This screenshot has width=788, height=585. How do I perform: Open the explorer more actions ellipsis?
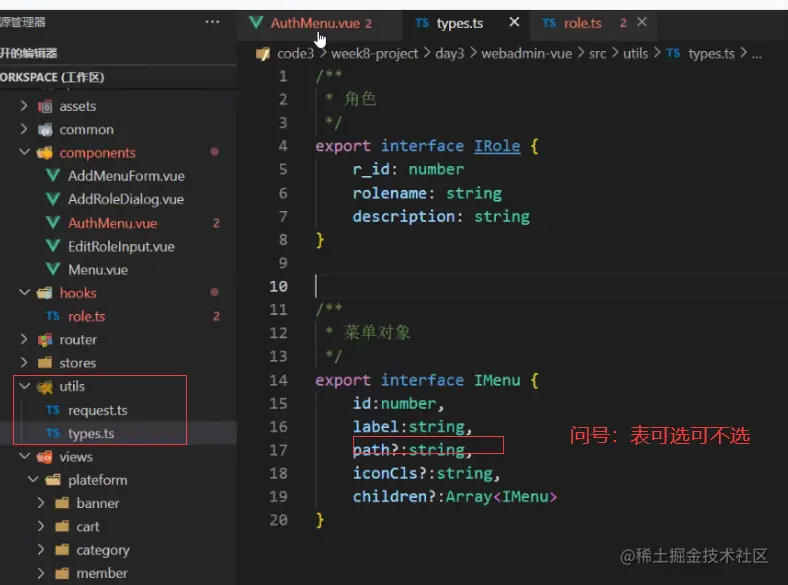212,22
